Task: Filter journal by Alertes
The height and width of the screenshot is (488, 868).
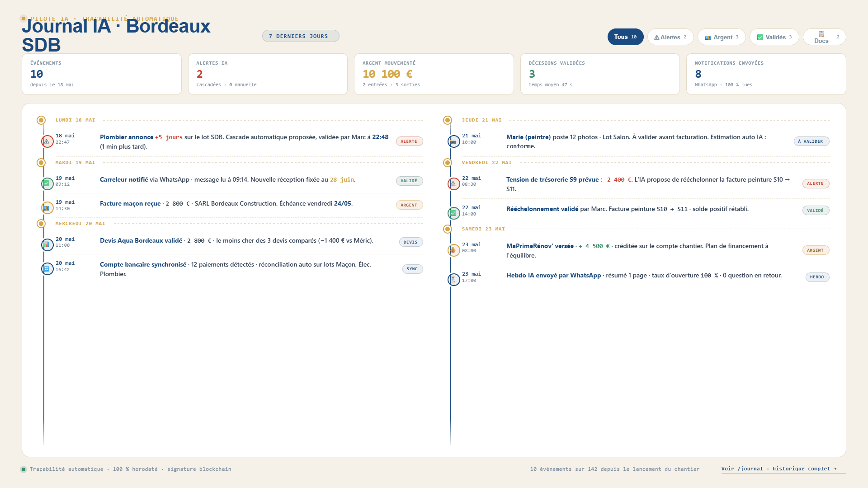Action: (670, 37)
